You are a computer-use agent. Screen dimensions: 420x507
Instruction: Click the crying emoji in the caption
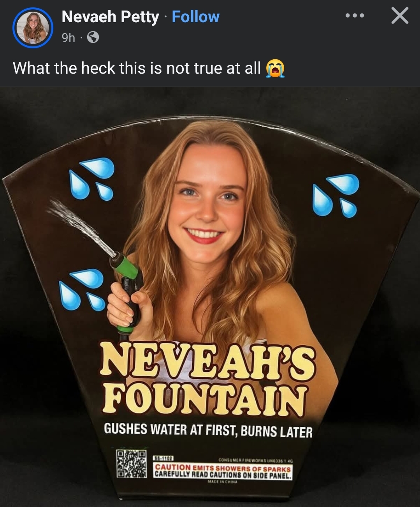tap(275, 69)
